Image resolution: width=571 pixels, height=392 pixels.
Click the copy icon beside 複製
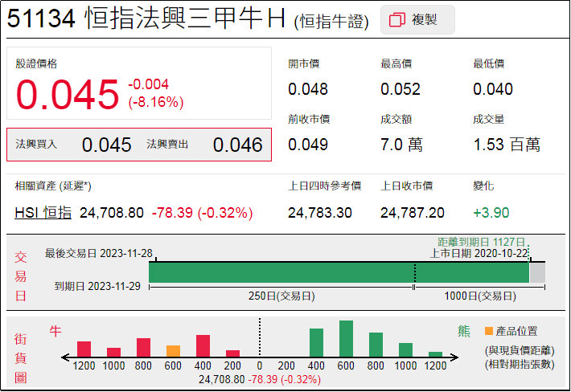397,19
